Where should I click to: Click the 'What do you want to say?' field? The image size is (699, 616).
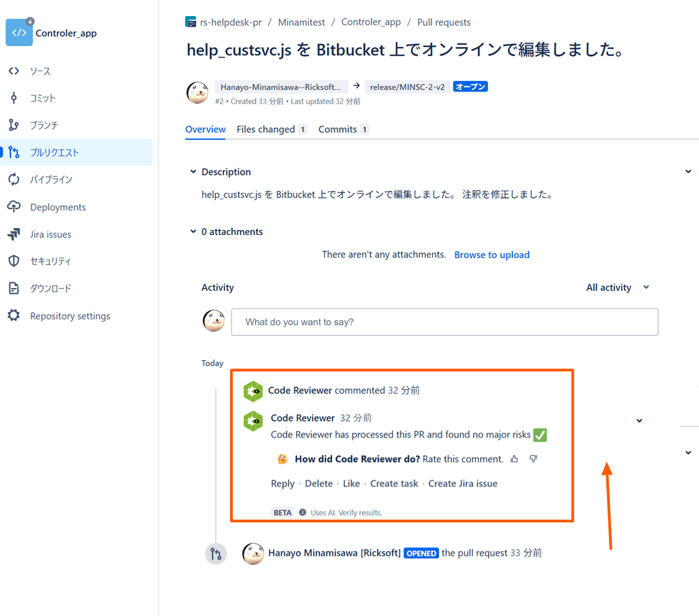coord(445,322)
